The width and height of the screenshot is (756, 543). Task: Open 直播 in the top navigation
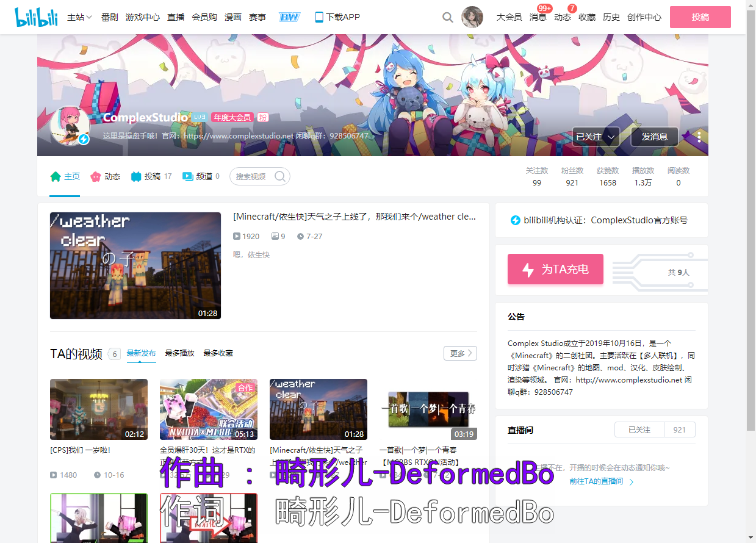coord(176,17)
